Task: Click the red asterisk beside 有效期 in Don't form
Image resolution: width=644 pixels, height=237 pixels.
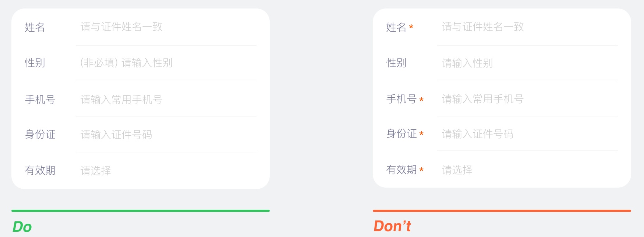Action: (x=422, y=170)
